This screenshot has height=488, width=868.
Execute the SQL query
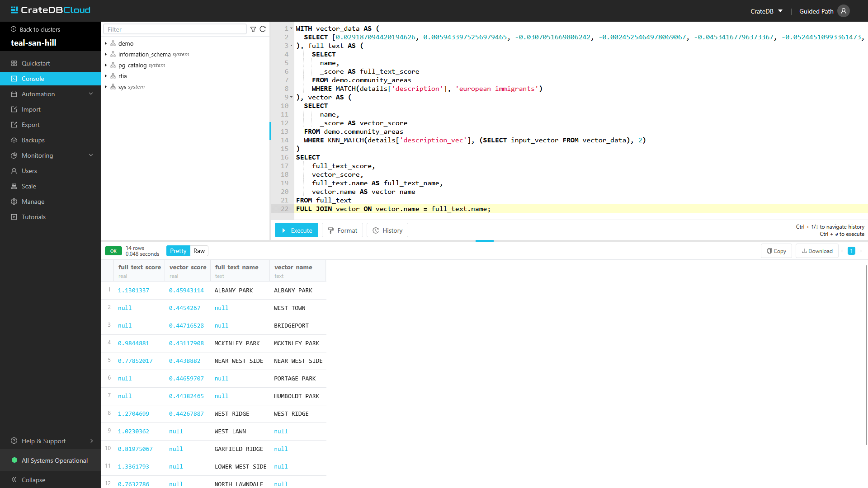(x=297, y=230)
